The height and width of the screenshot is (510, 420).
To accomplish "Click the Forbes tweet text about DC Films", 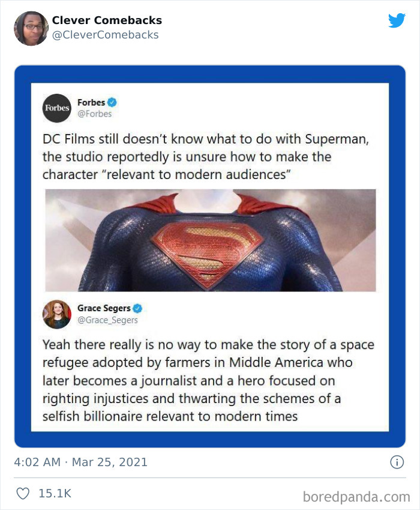I will tap(206, 157).
